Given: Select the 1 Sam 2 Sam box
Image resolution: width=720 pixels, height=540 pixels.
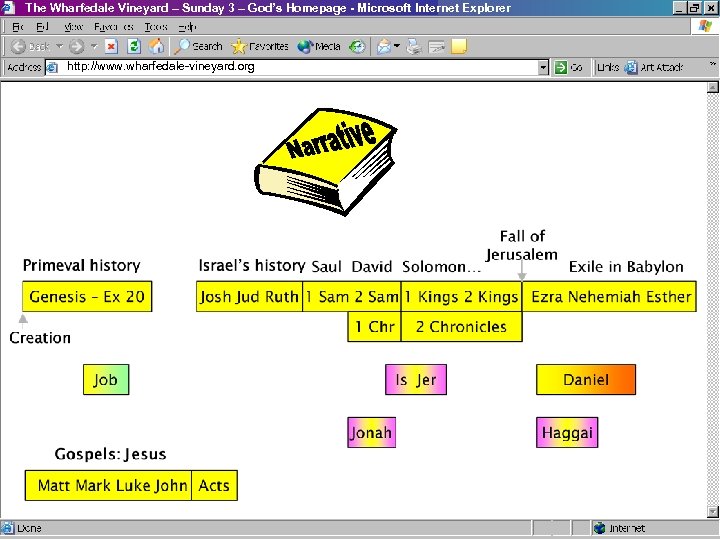Looking at the screenshot, I should click(x=352, y=297).
